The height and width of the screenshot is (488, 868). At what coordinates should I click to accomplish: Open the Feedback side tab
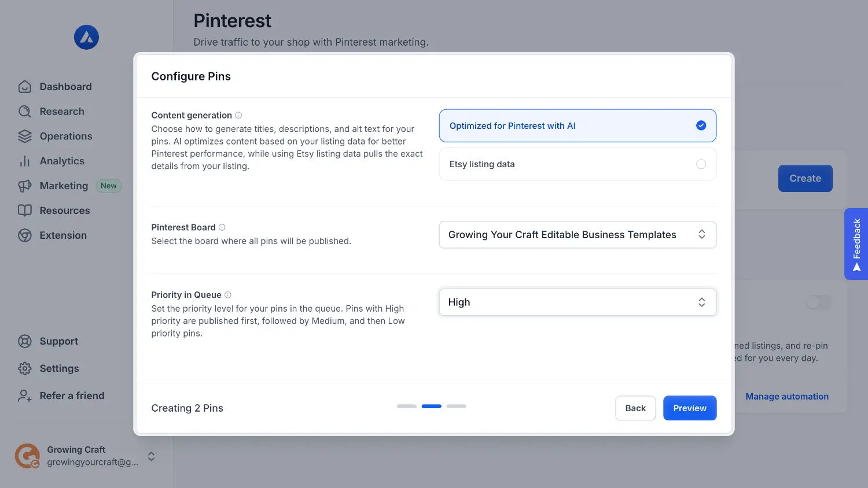tap(856, 244)
